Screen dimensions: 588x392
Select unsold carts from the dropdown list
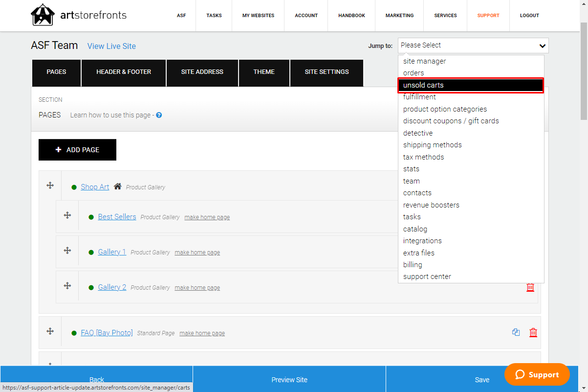471,85
